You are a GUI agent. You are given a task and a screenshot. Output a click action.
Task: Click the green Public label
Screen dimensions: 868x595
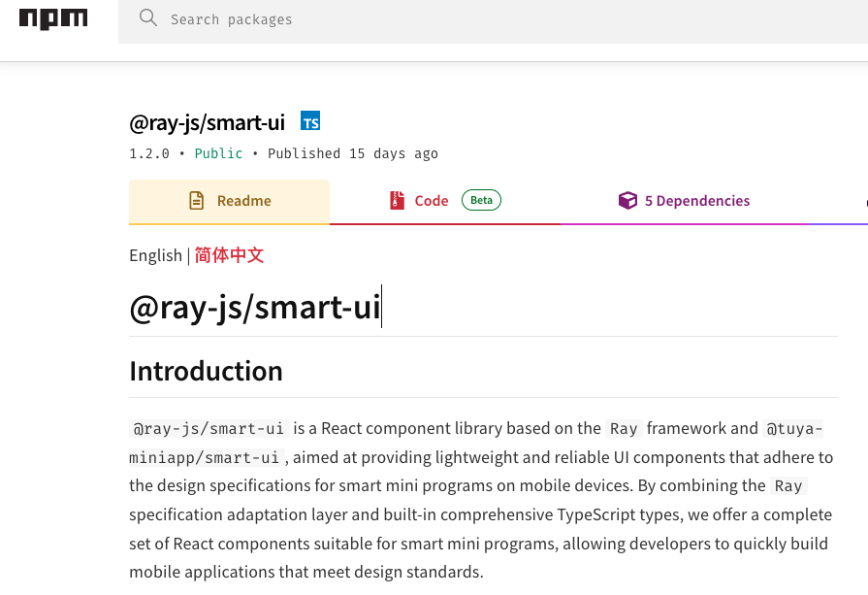218,153
